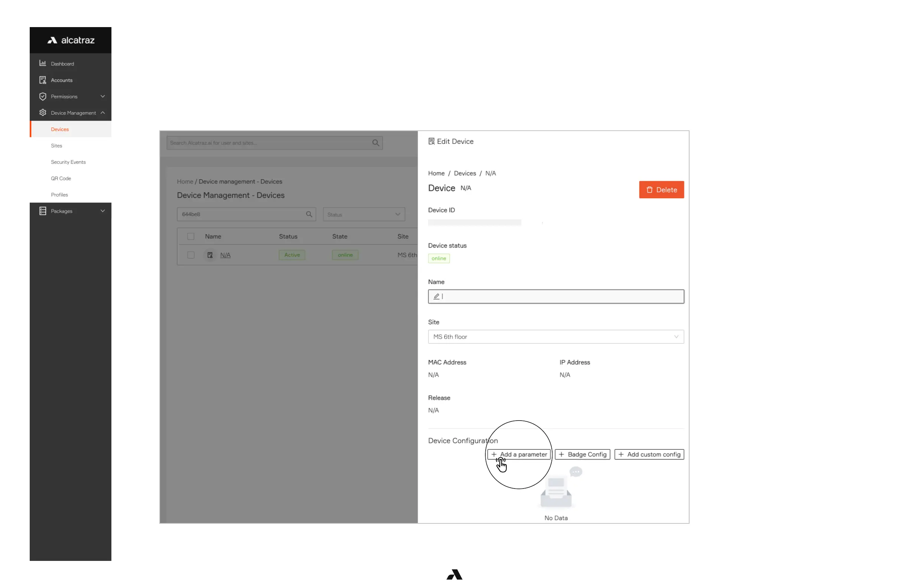The width and height of the screenshot is (909, 588).
Task: Click the Accounts icon in sidebar
Action: [42, 80]
